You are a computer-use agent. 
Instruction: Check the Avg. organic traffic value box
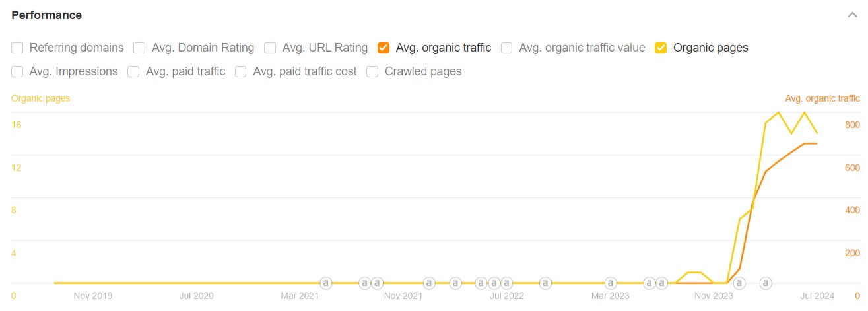tap(507, 48)
